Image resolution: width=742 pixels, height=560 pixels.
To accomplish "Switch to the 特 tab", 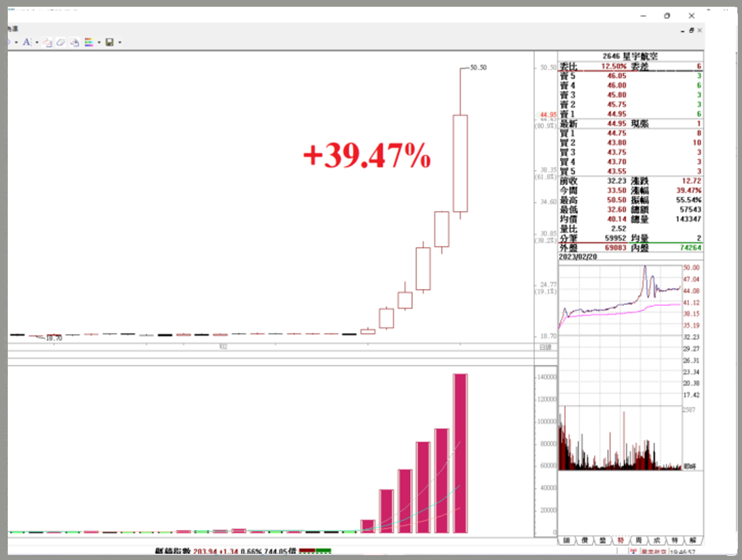I will [x=675, y=540].
